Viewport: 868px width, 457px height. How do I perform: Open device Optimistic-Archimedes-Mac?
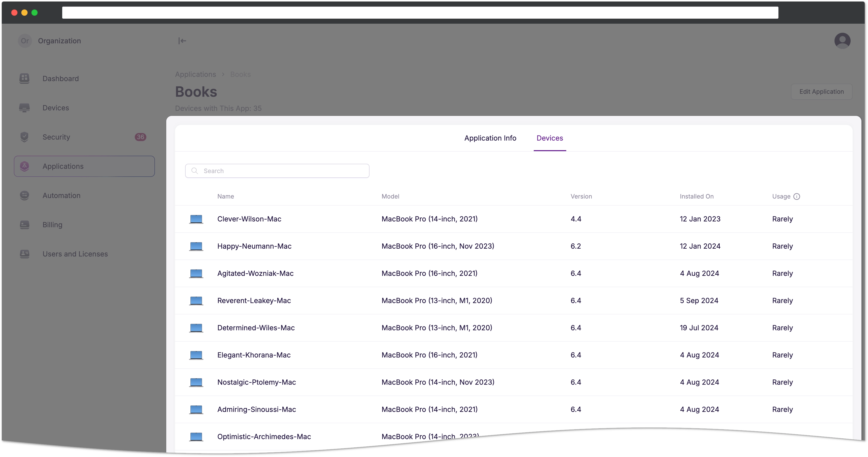coord(264,437)
